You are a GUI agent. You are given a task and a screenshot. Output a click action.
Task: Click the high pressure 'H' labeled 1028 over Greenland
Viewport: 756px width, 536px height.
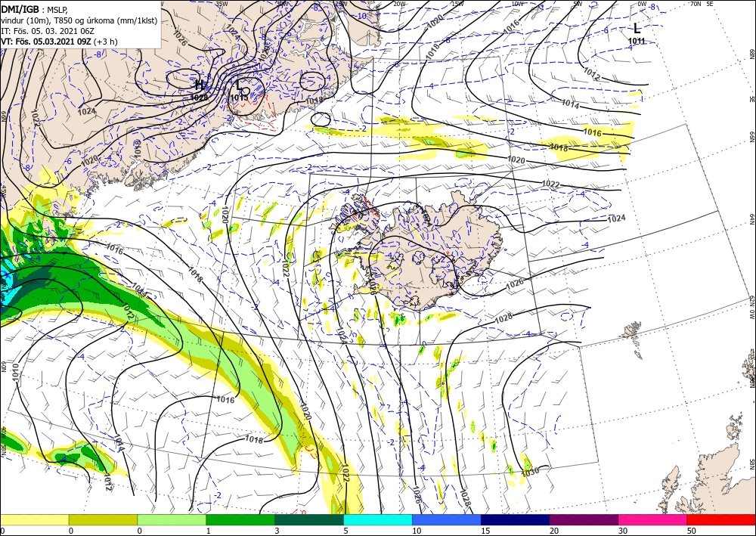coord(199,85)
